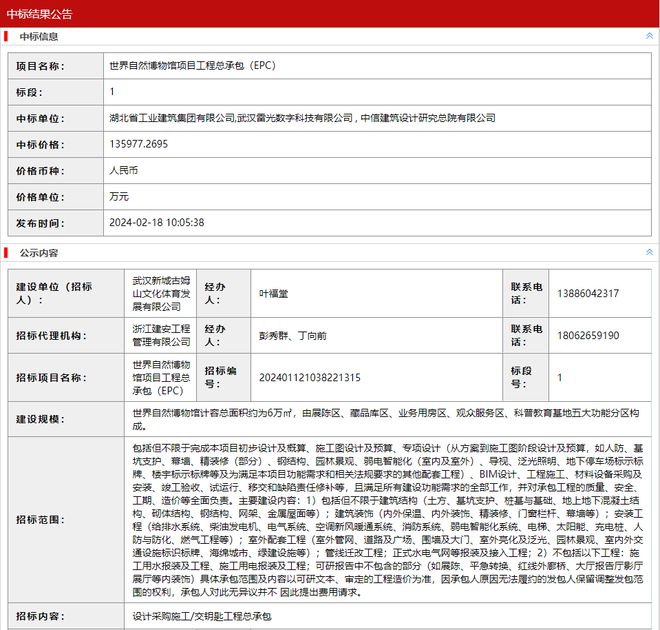Click the 建设规模 label
This screenshot has width=660, height=630.
40,420
